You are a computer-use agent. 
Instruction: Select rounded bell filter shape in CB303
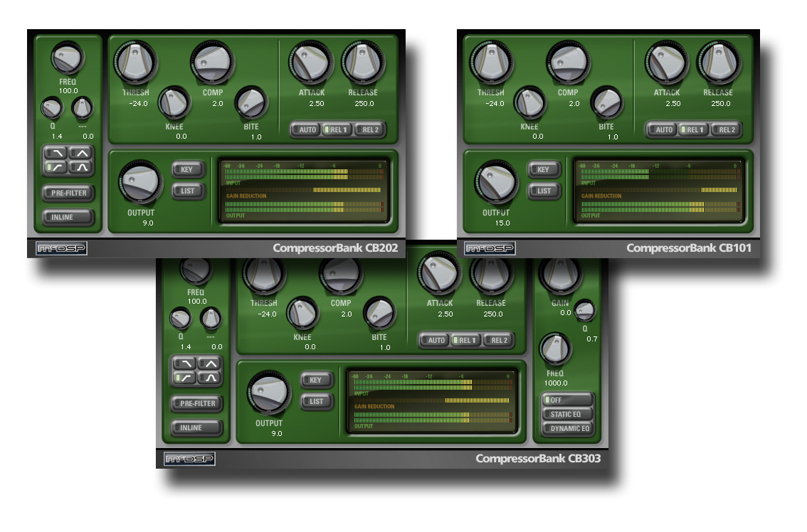click(209, 378)
